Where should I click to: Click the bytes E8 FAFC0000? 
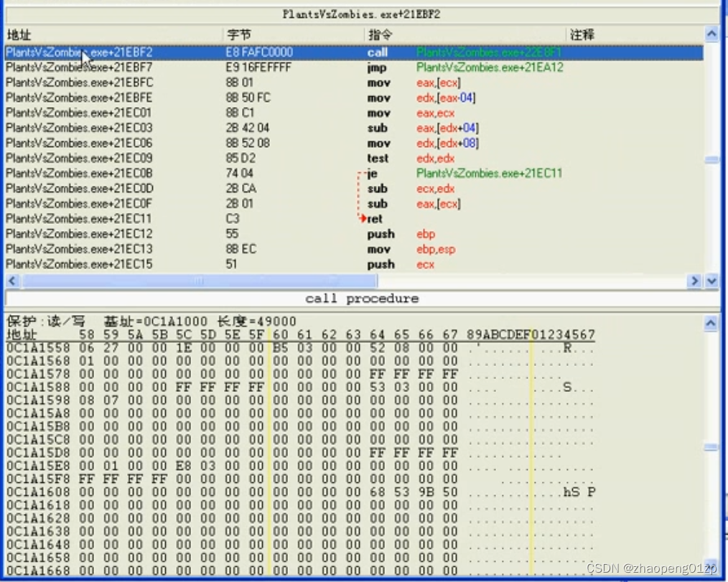pos(259,52)
